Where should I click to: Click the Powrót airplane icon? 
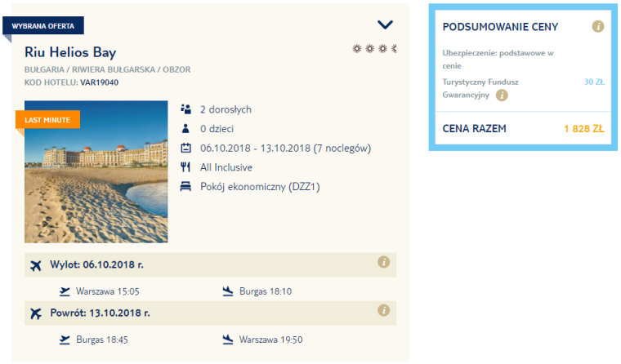click(36, 313)
